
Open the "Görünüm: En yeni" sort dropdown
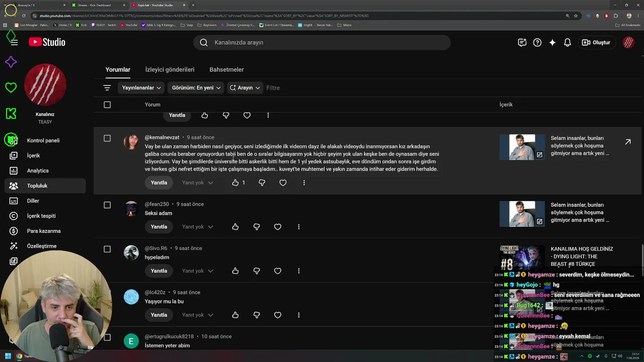pos(196,88)
